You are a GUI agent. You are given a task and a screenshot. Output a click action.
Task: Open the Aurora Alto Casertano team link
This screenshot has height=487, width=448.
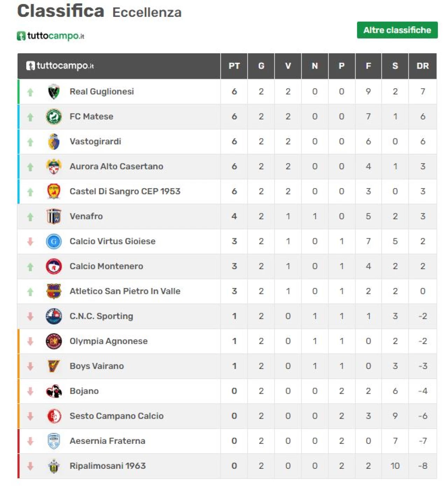[x=116, y=166]
